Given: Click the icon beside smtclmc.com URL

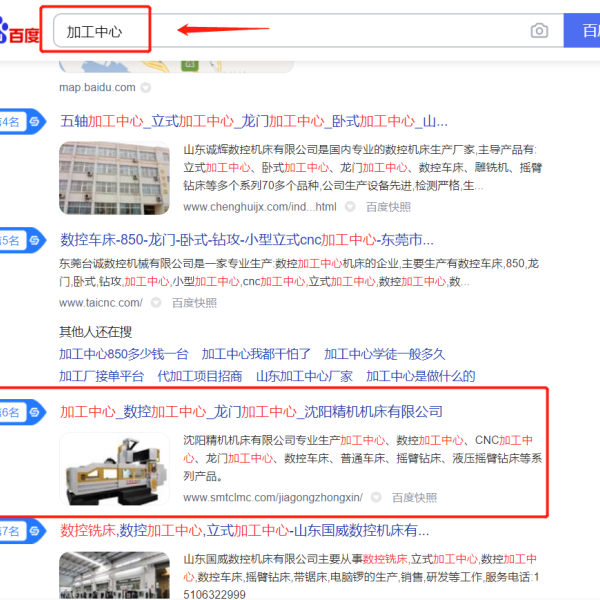Looking at the screenshot, I should [376, 497].
